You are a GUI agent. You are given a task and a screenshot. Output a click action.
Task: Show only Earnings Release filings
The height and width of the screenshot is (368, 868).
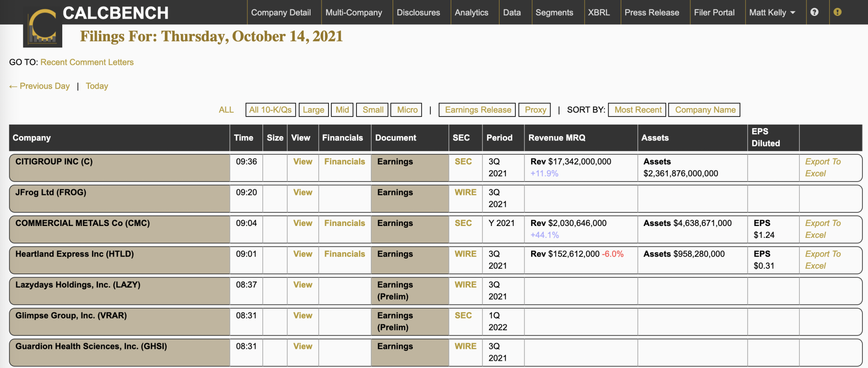coord(478,110)
